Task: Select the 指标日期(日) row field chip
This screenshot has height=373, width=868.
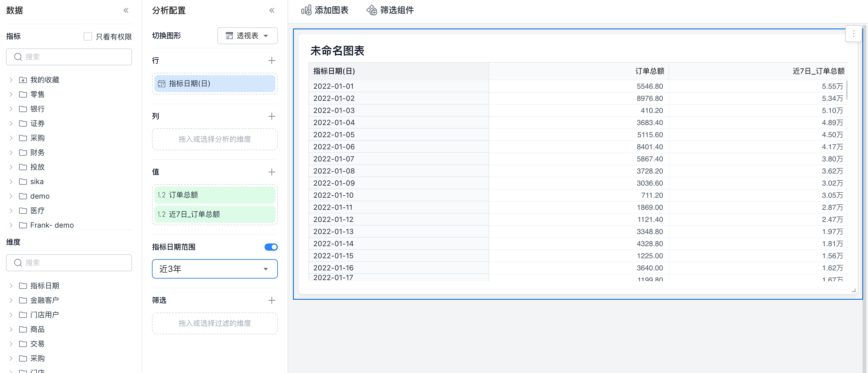Action: pyautogui.click(x=215, y=84)
